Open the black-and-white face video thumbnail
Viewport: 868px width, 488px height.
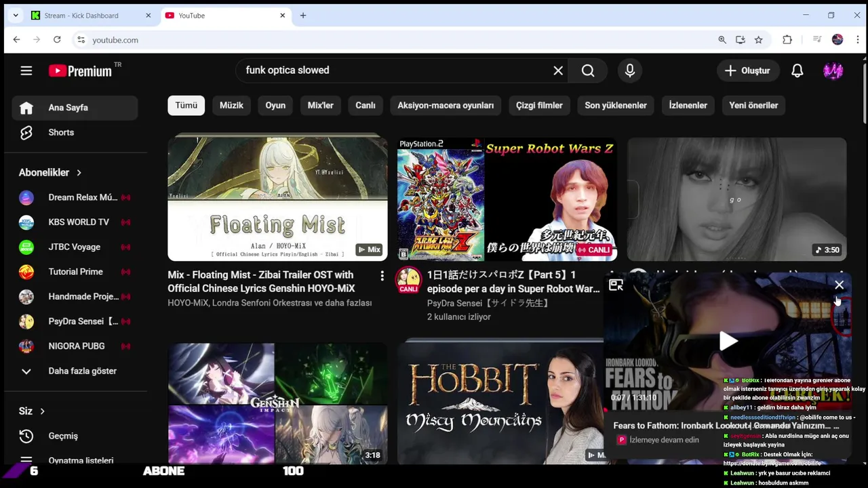(737, 199)
